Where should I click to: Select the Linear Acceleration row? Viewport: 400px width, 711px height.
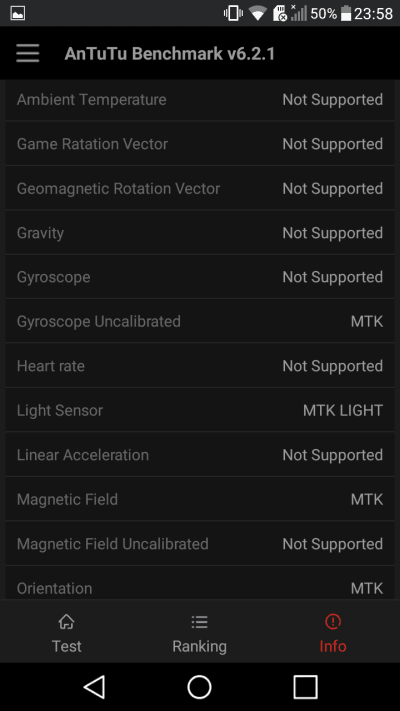coord(200,455)
